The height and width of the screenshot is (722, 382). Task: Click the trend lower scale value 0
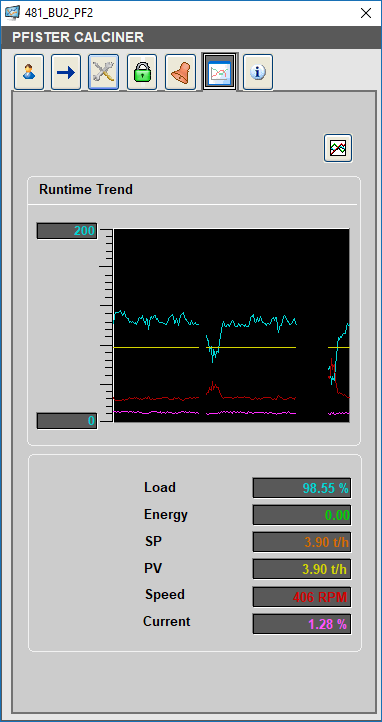pos(67,421)
